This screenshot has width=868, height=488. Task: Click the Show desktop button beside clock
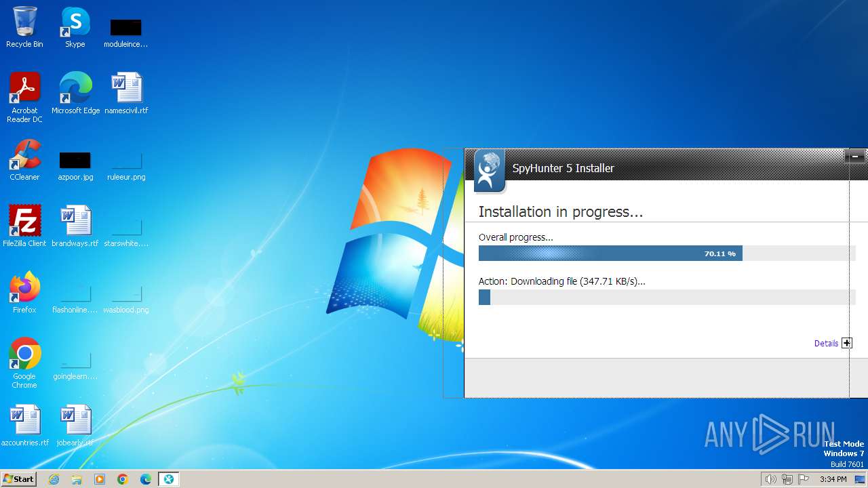click(x=860, y=479)
